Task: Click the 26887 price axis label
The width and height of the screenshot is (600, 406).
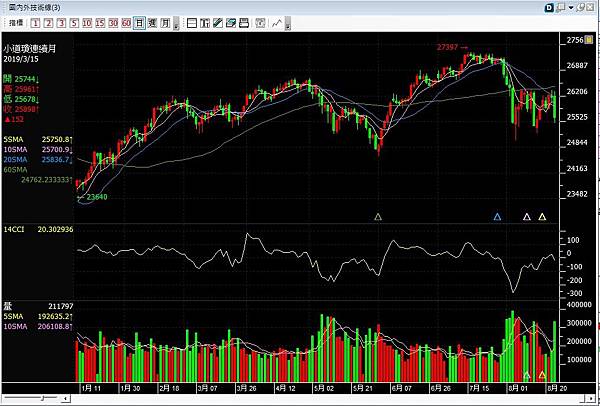Action: [577, 66]
